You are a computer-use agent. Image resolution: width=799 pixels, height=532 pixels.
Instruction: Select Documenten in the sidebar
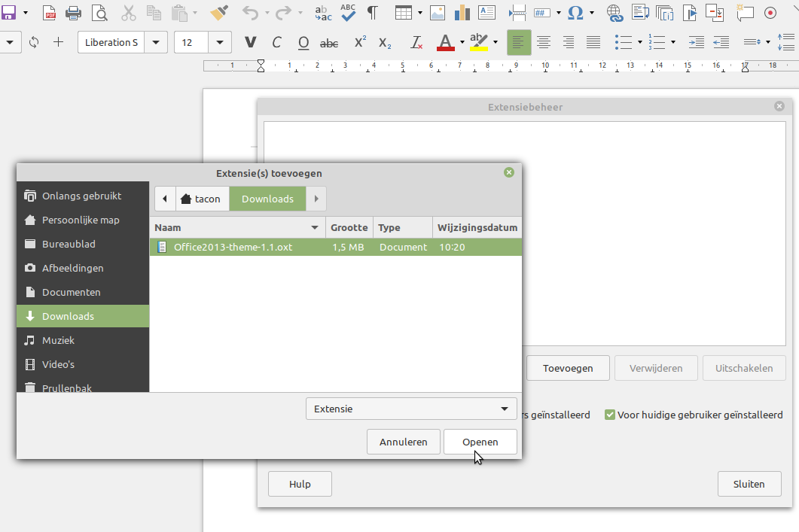click(x=71, y=292)
